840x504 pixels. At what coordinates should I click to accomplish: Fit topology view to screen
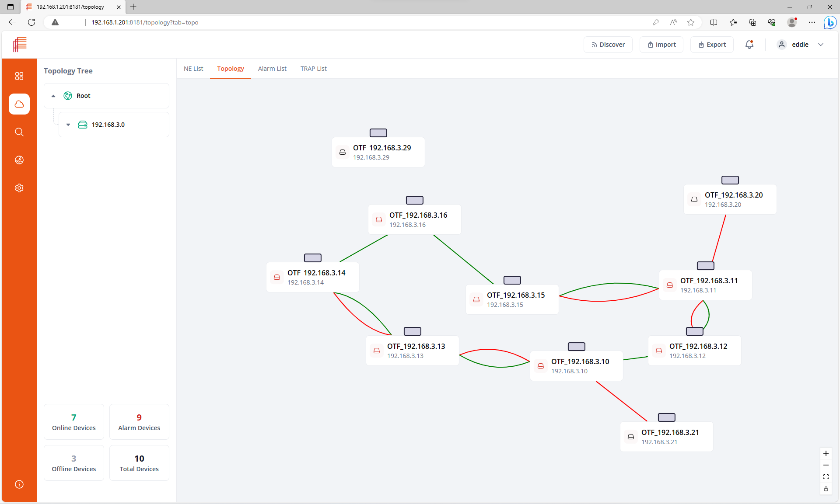tap(826, 477)
